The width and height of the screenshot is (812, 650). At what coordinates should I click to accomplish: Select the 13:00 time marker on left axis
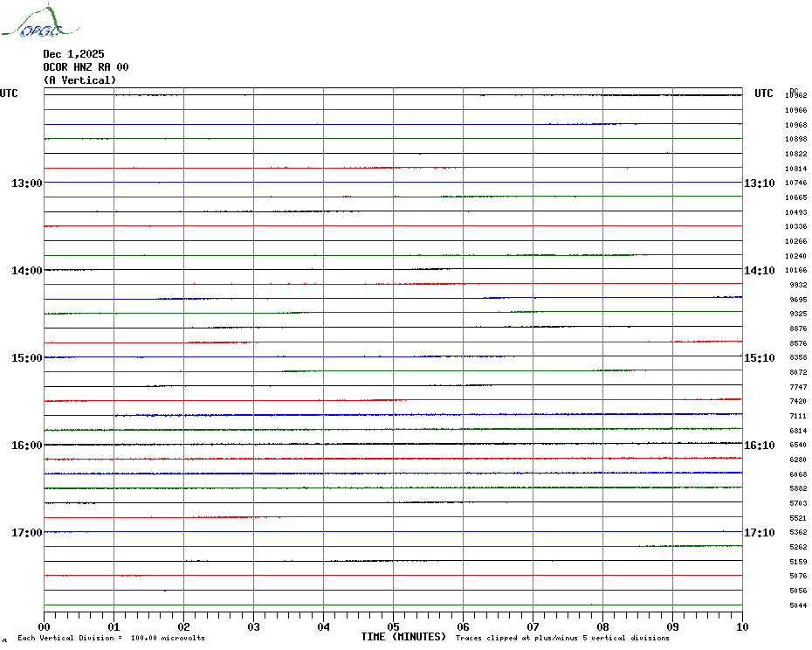pos(26,183)
